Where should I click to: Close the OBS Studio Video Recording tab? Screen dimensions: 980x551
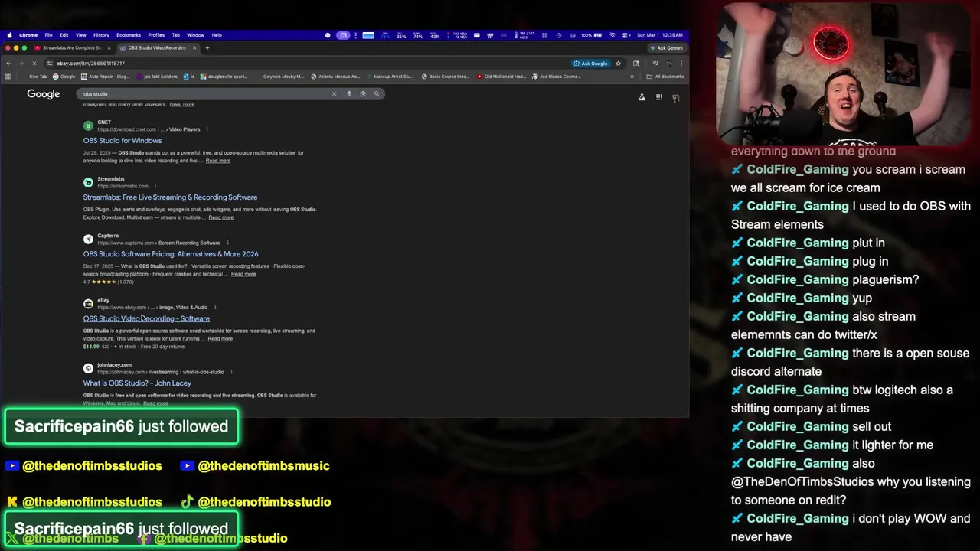coord(194,47)
